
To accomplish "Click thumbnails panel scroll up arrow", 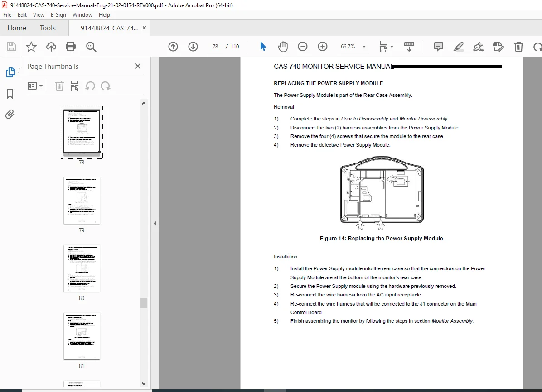I will pos(144,103).
